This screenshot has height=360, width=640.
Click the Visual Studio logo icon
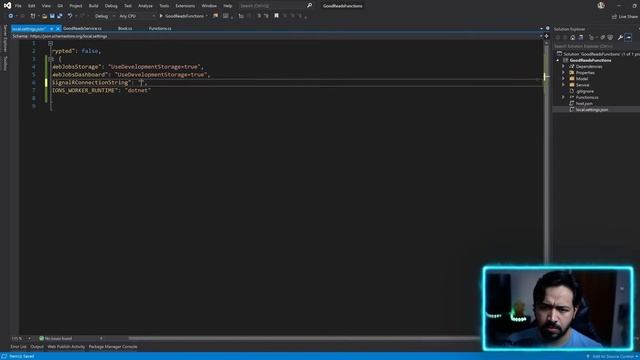click(7, 5)
